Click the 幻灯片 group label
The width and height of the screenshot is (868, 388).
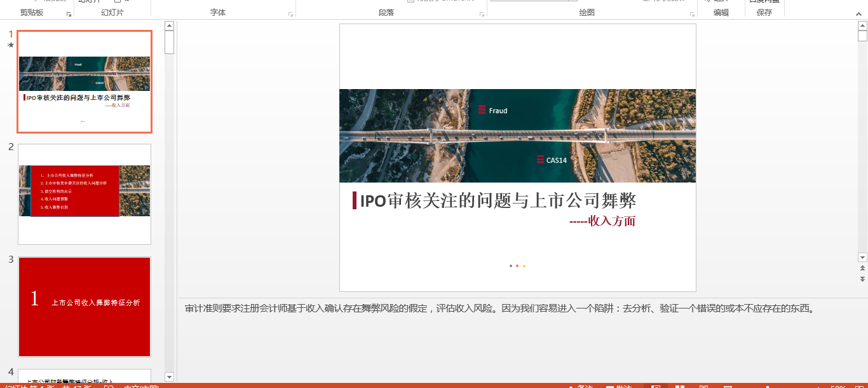112,13
